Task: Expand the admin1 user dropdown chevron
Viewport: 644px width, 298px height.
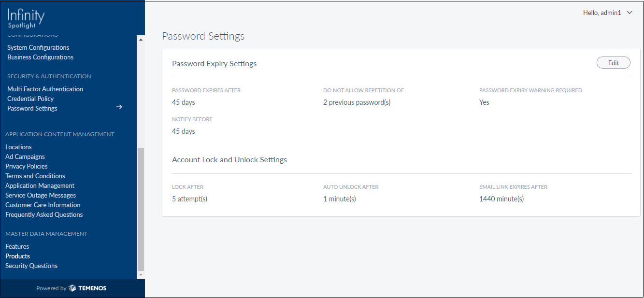Action: [x=630, y=13]
